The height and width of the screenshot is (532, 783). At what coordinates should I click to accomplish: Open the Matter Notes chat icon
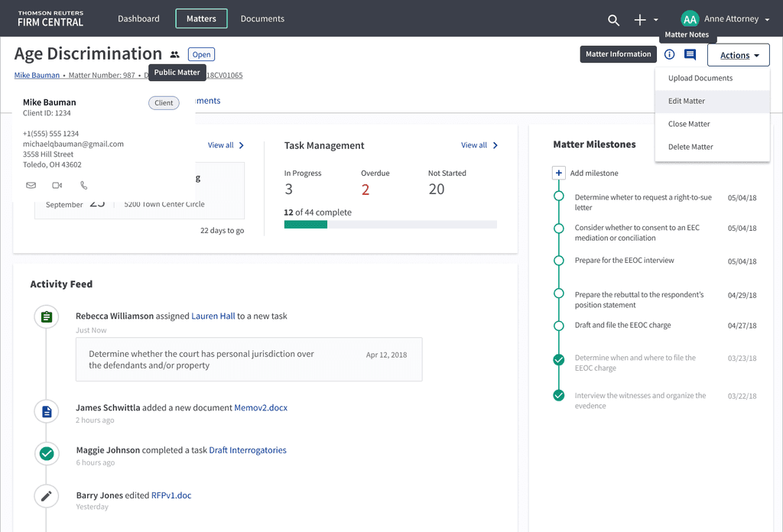tap(690, 54)
